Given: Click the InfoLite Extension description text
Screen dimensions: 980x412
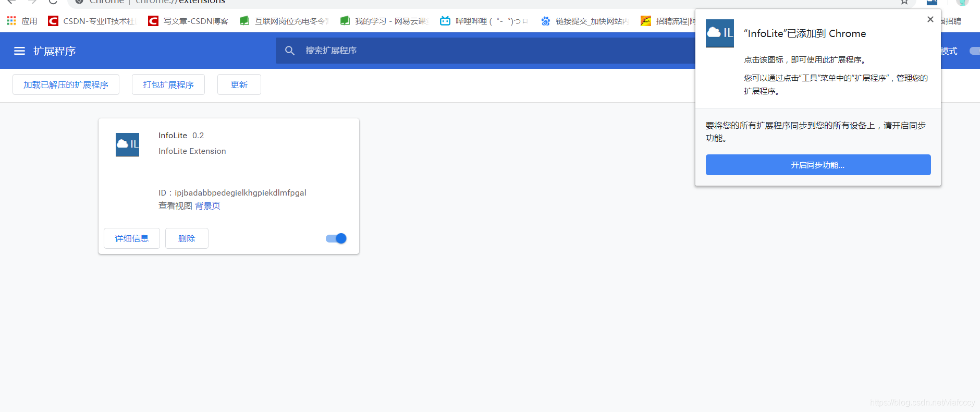Looking at the screenshot, I should pos(192,151).
